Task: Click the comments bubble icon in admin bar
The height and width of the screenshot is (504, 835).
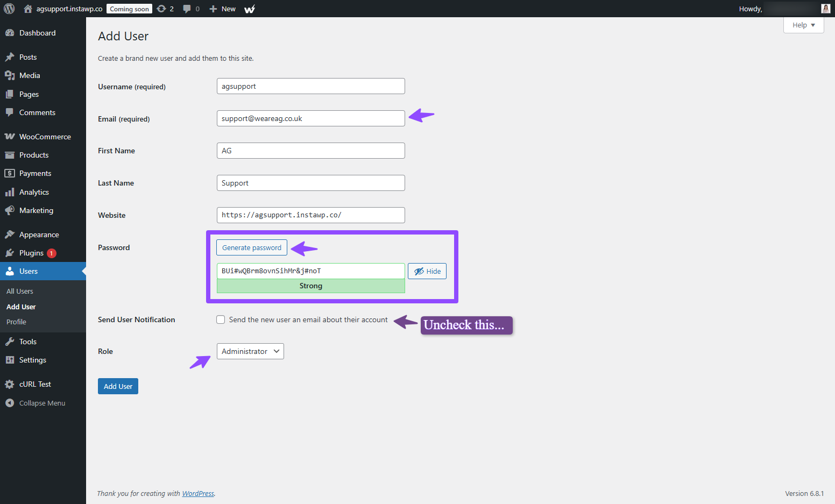Action: coord(187,9)
